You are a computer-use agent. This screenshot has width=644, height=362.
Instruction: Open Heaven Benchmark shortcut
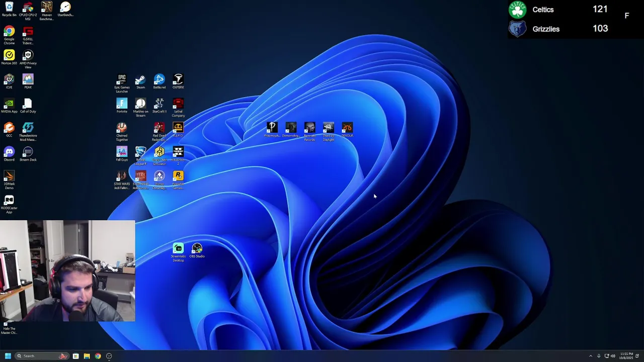pos(47,11)
